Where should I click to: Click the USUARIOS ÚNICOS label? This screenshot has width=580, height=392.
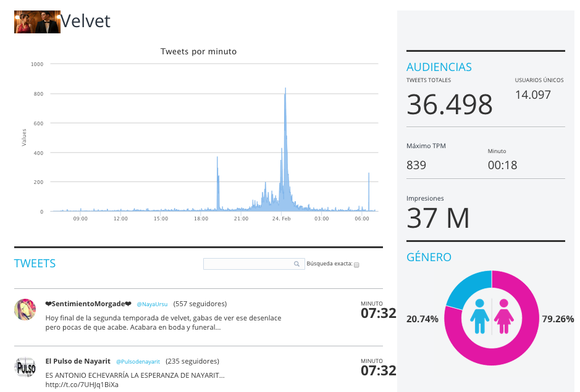pyautogui.click(x=539, y=80)
